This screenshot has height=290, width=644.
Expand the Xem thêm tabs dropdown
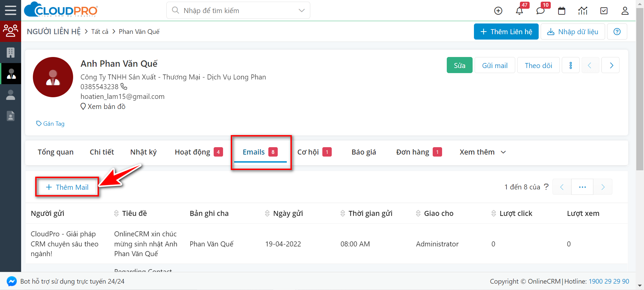(483, 152)
